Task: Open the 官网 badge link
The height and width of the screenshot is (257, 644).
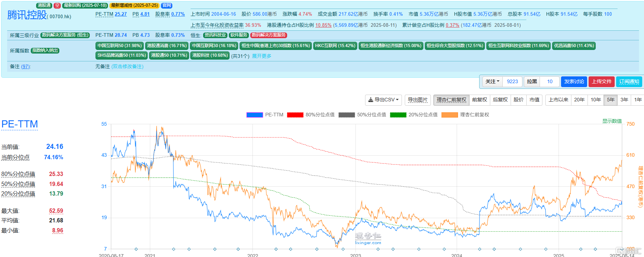Action: pos(167,6)
